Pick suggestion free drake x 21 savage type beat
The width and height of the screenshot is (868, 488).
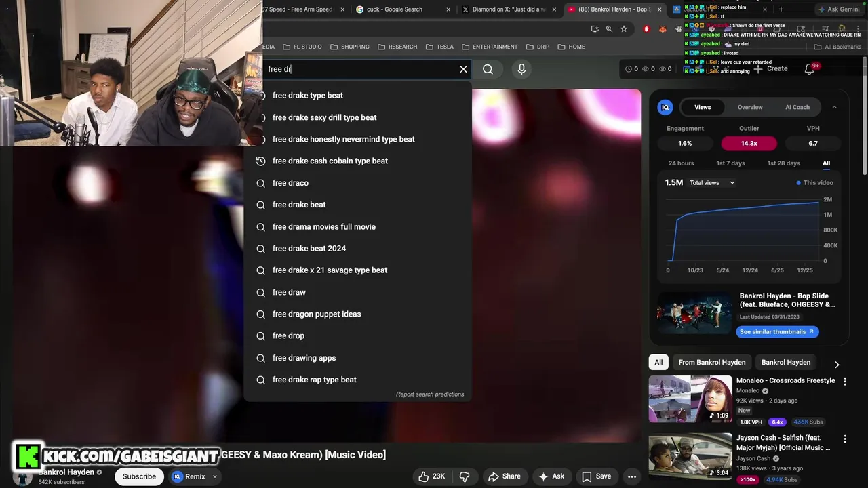(x=357, y=270)
